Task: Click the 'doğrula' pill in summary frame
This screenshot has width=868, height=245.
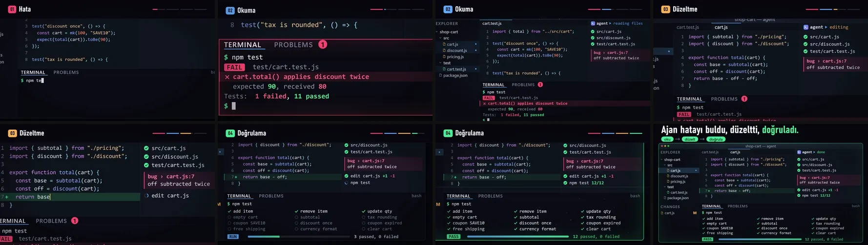Action: [716, 139]
